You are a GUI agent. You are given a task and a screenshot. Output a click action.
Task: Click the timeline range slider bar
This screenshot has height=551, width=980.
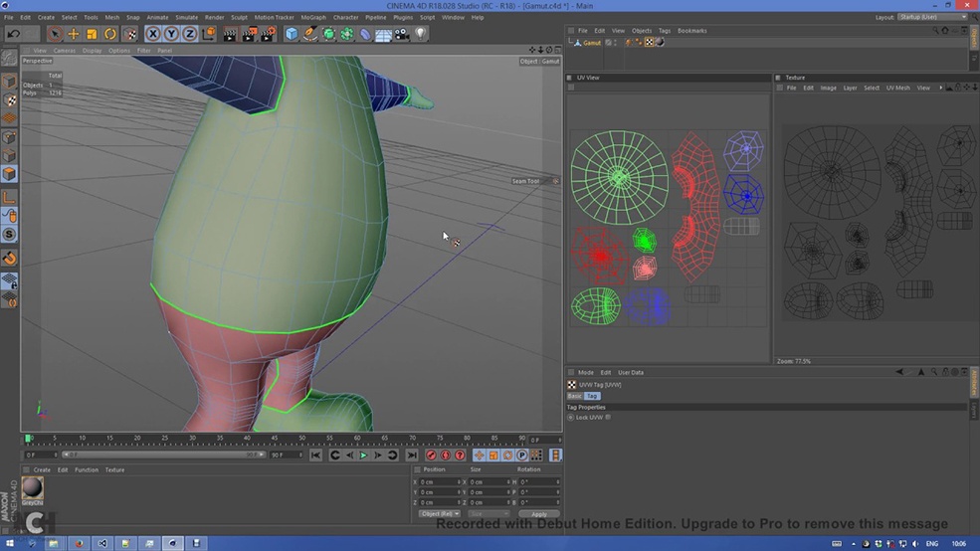pos(165,455)
